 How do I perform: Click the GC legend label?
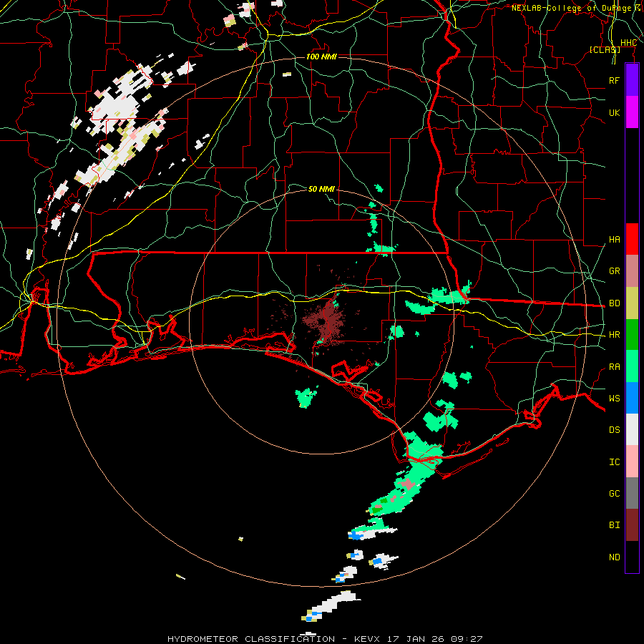(x=615, y=494)
